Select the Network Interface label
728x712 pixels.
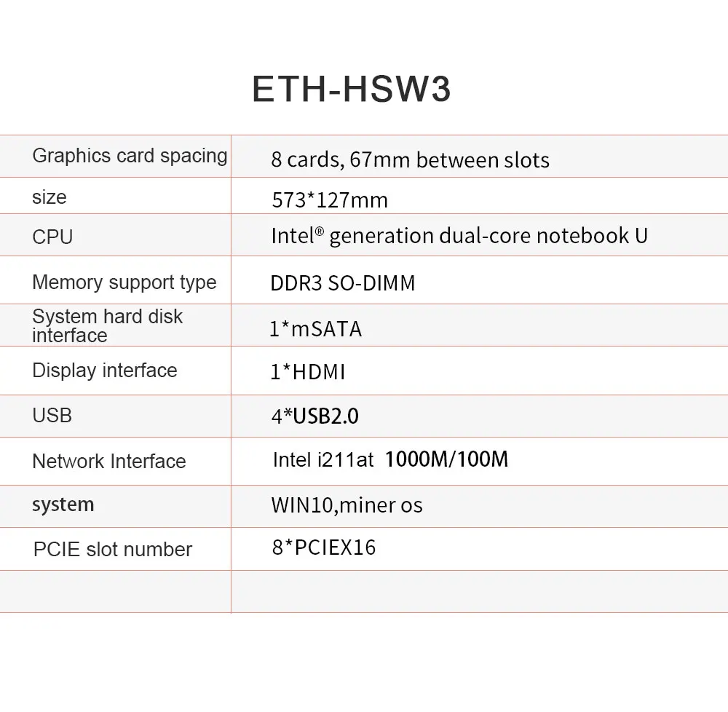(109, 462)
